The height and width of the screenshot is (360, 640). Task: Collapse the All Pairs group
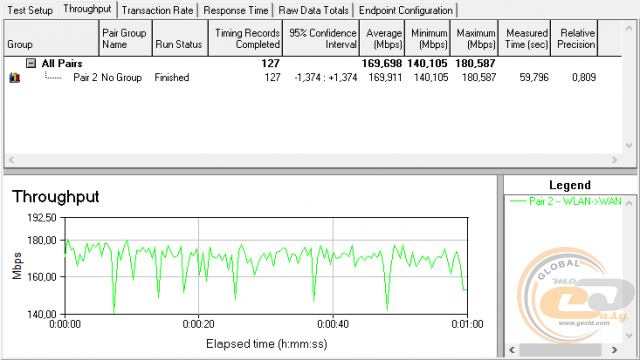[x=31, y=63]
